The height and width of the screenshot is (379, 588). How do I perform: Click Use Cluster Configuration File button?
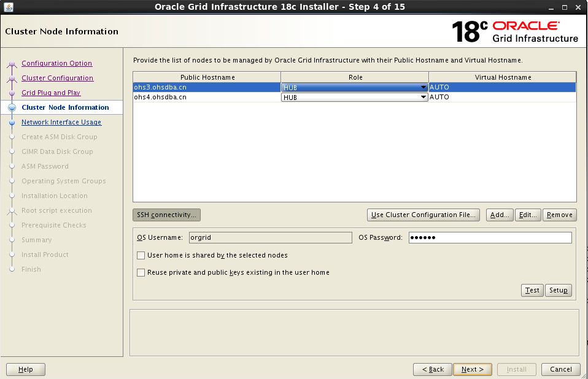(424, 215)
